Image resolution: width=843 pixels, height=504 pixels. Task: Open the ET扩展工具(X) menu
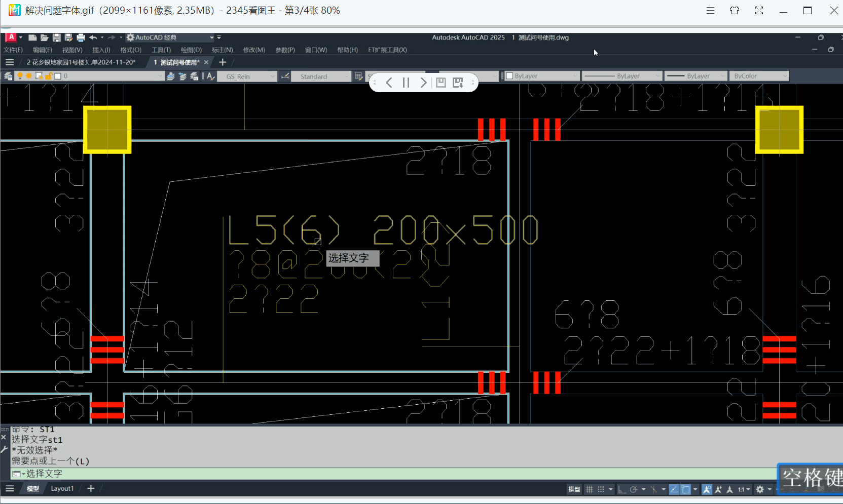pyautogui.click(x=388, y=50)
